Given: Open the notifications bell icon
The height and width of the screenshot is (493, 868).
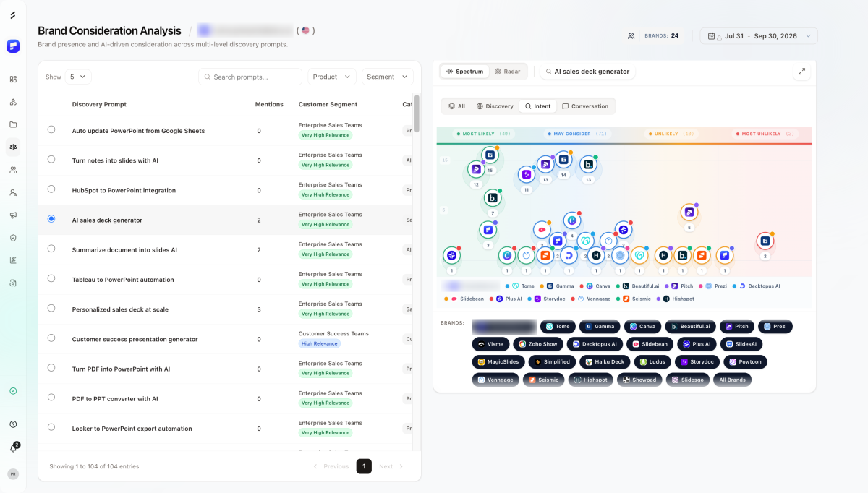Looking at the screenshot, I should pos(13,448).
